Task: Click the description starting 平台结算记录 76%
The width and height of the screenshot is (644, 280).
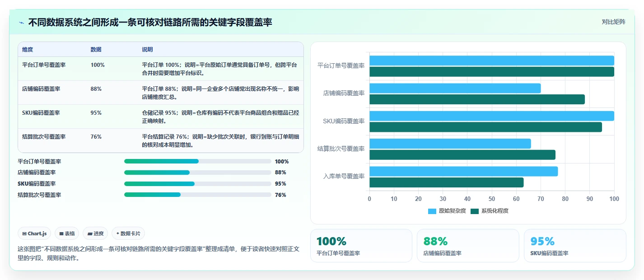Action: click(219, 141)
